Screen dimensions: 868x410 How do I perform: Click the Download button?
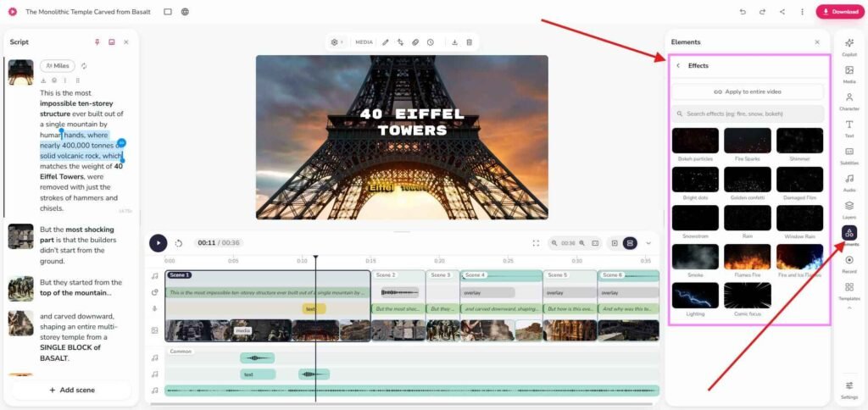click(x=840, y=12)
